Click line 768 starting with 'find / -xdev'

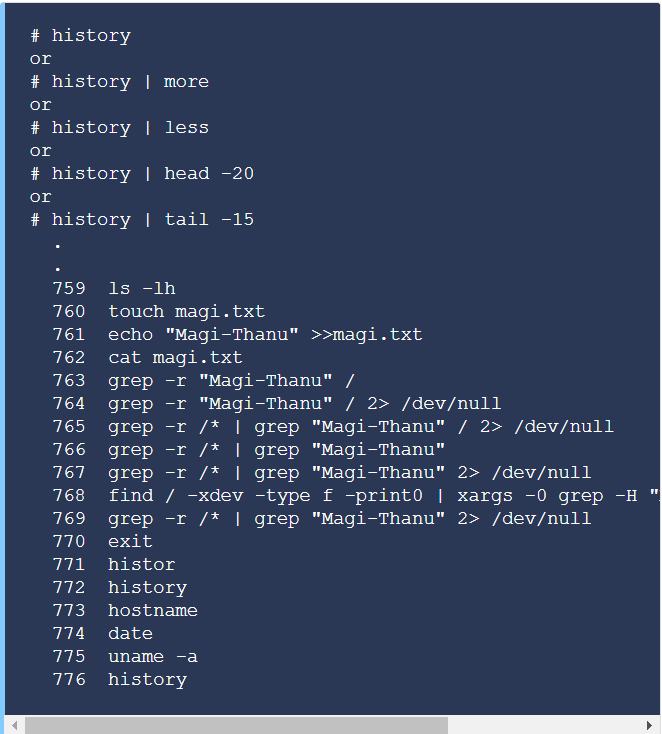(356, 496)
